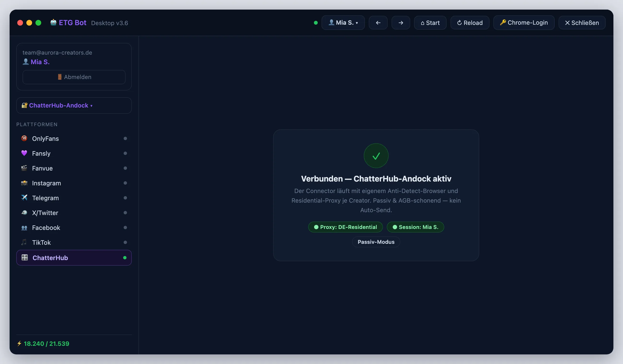Click the Fansly purple heart icon
623x364 pixels.
pyautogui.click(x=24, y=153)
